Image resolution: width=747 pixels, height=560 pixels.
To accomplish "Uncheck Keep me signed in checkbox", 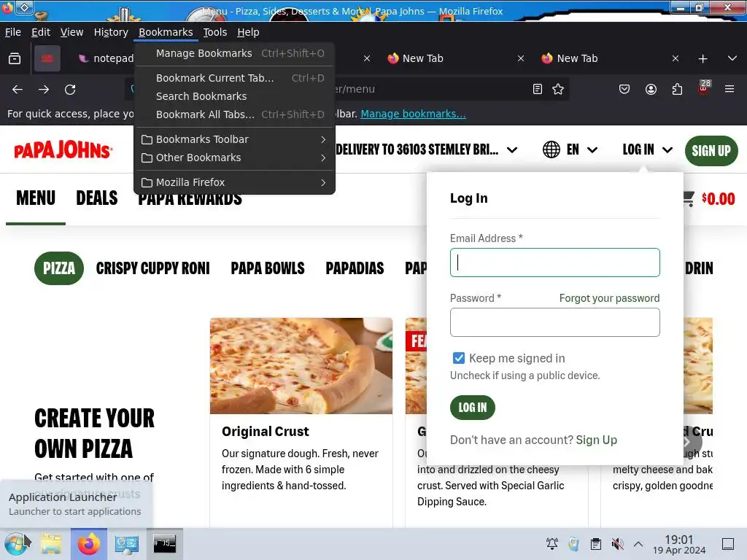I will point(458,358).
